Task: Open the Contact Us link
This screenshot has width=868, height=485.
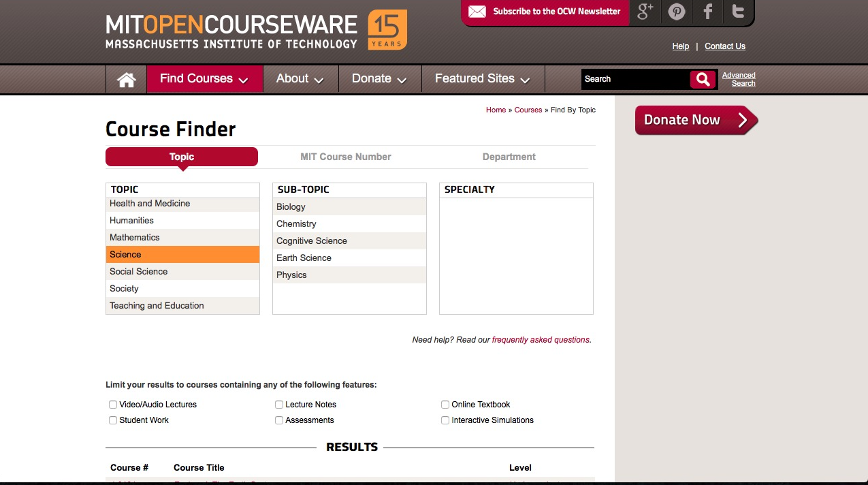Action: [725, 46]
